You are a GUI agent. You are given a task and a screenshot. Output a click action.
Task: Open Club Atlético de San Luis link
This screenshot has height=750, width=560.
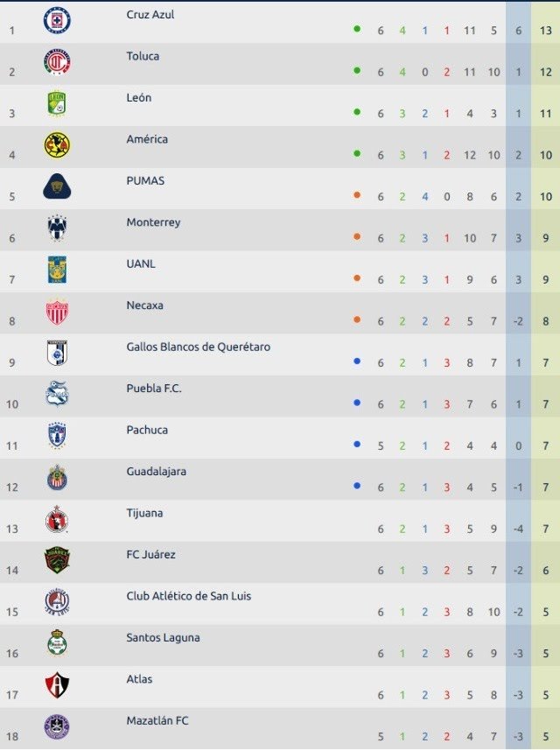(x=188, y=596)
